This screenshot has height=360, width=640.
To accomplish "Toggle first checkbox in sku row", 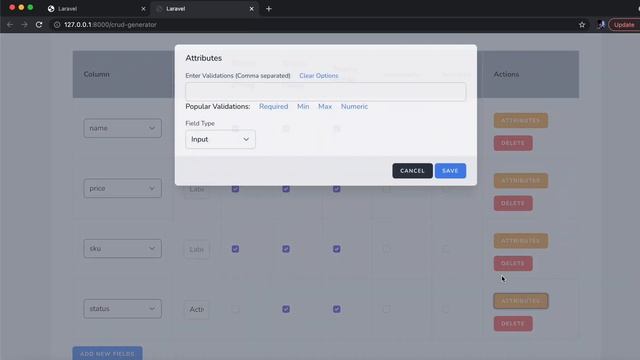I will pyautogui.click(x=235, y=249).
